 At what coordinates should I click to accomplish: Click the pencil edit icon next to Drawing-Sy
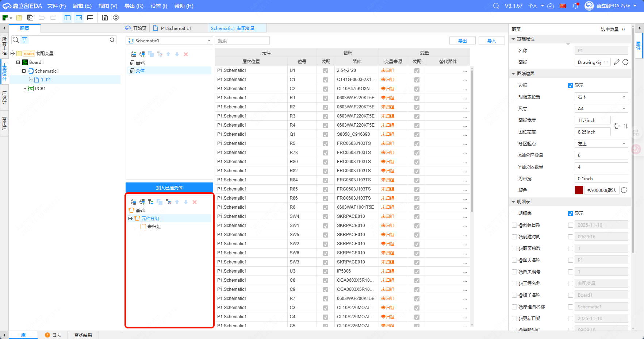click(x=617, y=62)
